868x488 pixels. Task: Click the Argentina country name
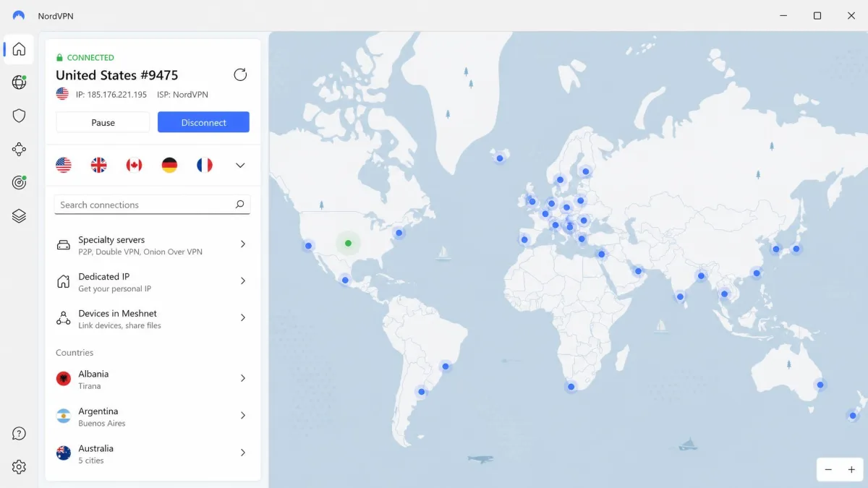coord(98,411)
